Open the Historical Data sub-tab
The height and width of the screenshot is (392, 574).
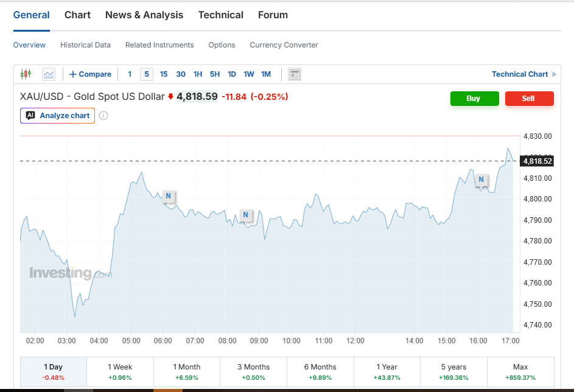pyautogui.click(x=85, y=45)
